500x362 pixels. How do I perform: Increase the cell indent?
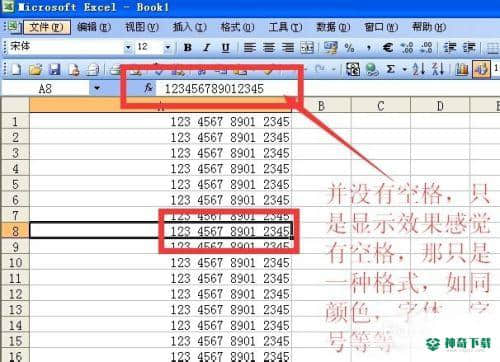(469, 48)
